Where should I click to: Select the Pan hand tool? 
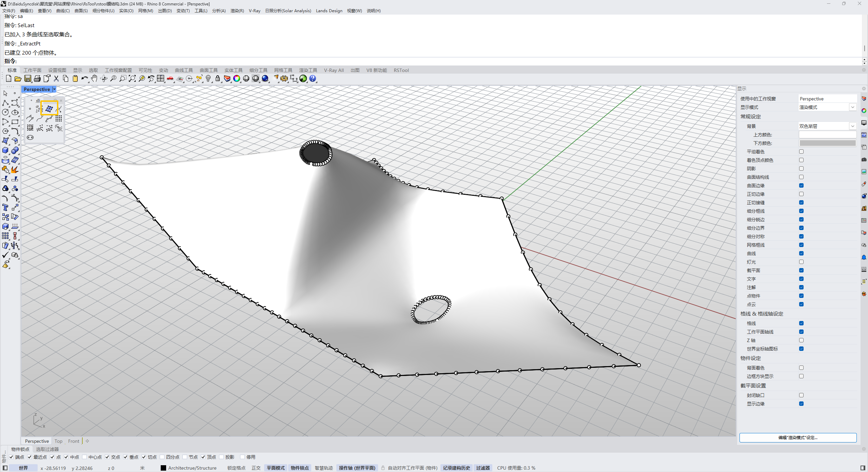pos(94,79)
